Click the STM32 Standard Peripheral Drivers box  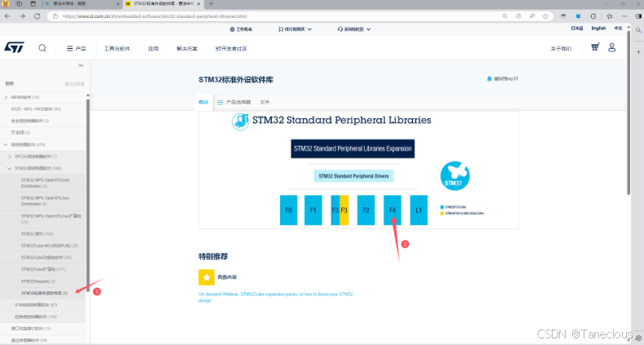(x=353, y=176)
